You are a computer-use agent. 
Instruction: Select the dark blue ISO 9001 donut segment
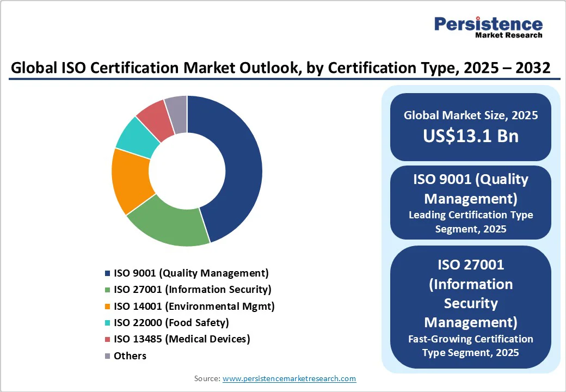(x=239, y=163)
